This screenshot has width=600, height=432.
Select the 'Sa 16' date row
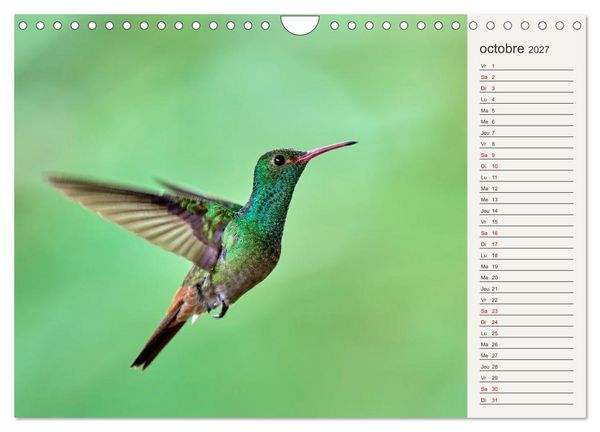tap(527, 233)
